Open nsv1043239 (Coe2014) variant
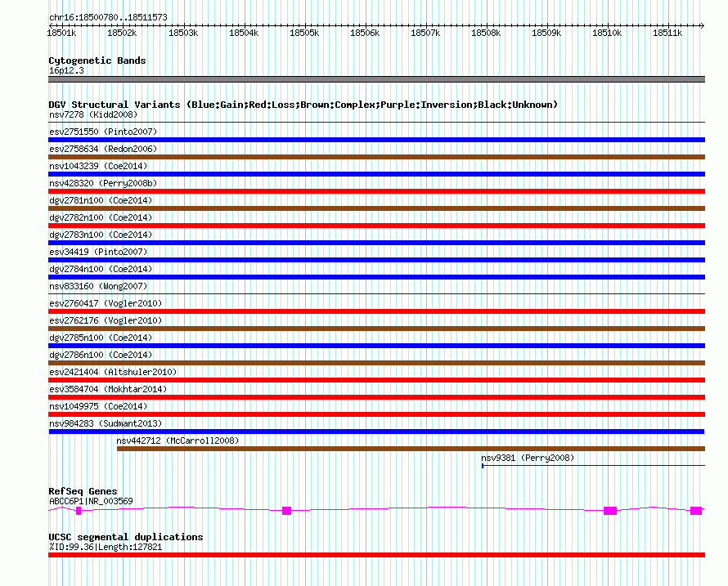728x586 pixels. 98,166
